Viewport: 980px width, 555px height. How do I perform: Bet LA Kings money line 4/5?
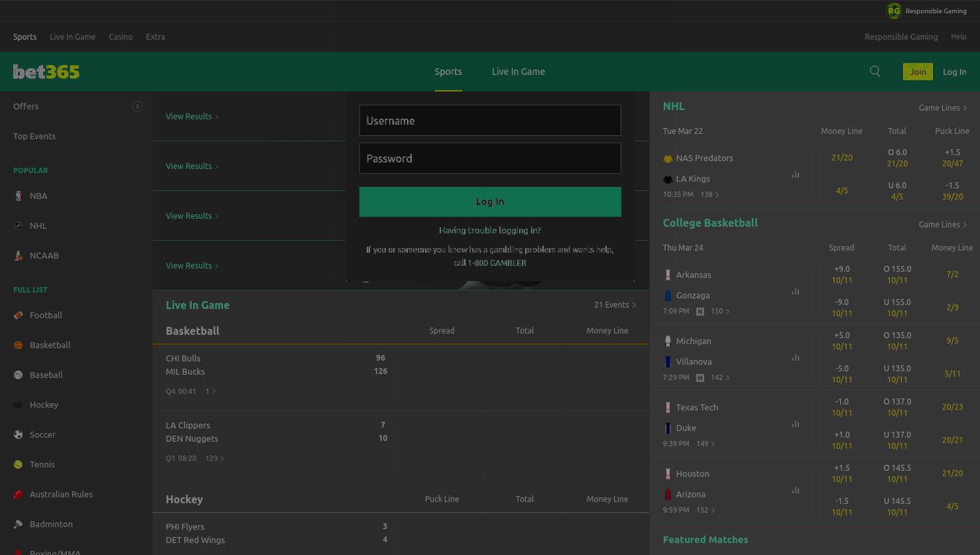841,191
